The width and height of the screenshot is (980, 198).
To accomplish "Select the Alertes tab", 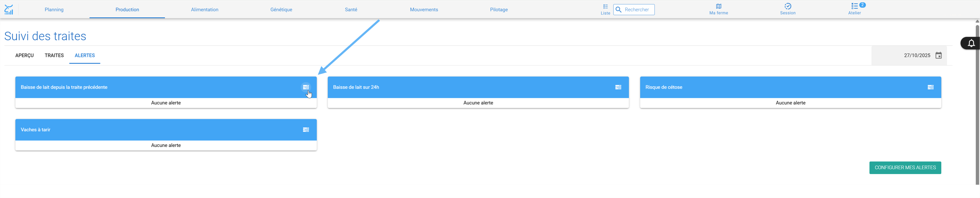I will point(84,55).
